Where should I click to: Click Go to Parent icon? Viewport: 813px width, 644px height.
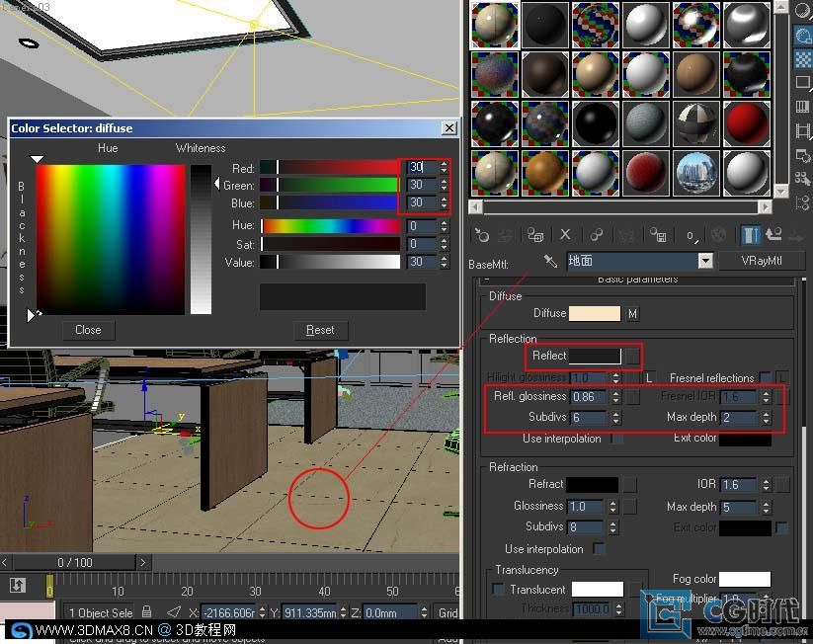click(773, 235)
